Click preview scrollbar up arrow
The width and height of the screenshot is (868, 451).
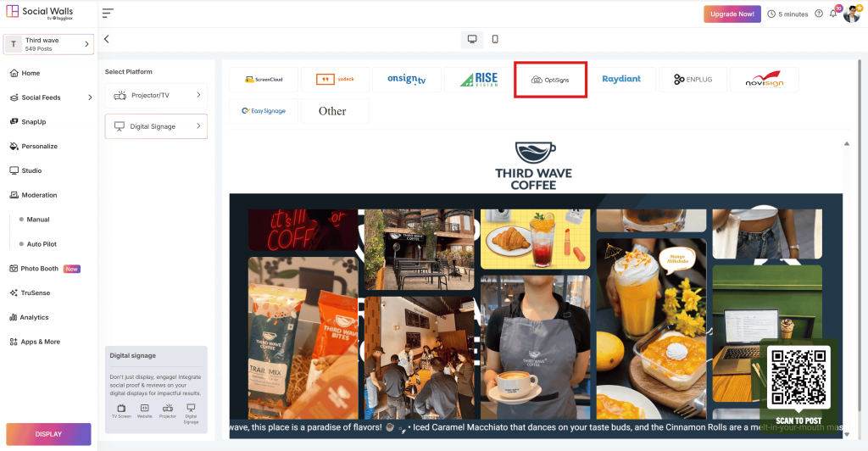click(847, 144)
